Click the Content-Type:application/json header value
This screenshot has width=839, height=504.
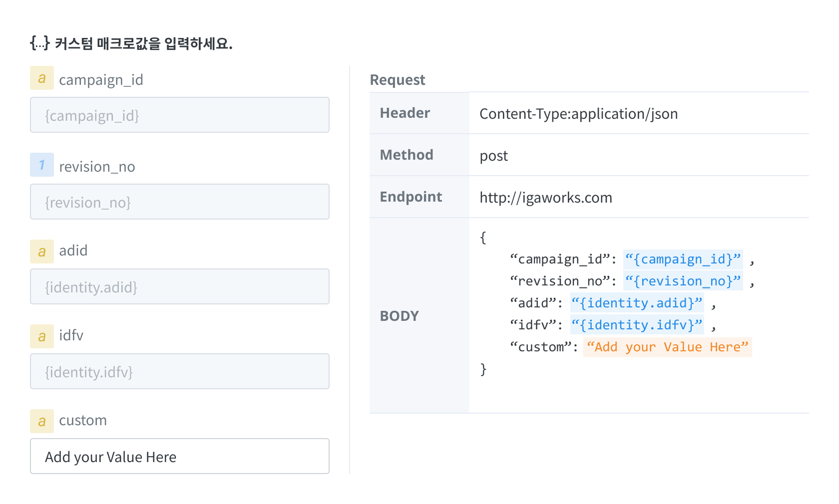click(578, 114)
